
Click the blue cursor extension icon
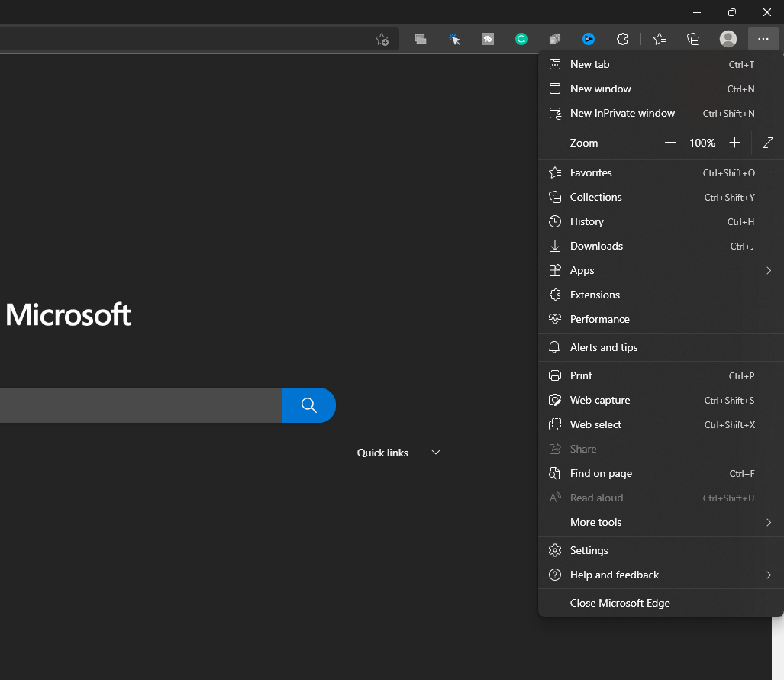[454, 39]
